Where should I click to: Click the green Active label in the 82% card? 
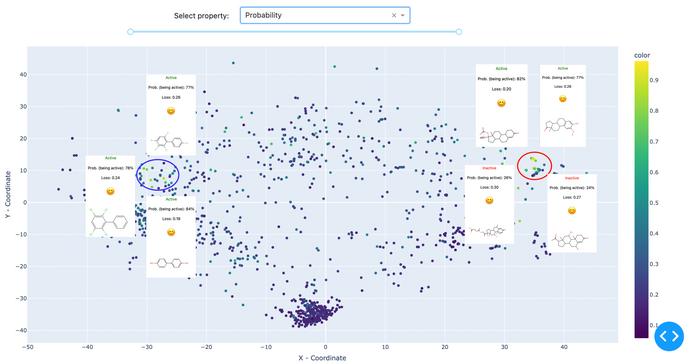click(x=501, y=69)
